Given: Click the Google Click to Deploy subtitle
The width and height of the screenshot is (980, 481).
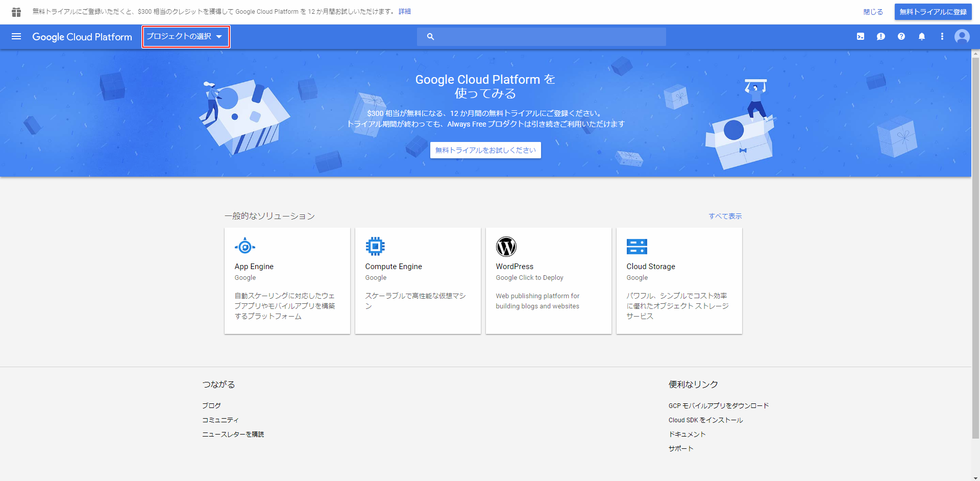Looking at the screenshot, I should click(x=529, y=278).
